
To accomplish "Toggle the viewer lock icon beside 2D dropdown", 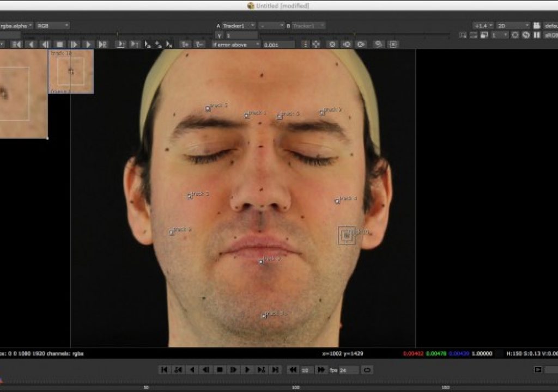I will point(537,26).
